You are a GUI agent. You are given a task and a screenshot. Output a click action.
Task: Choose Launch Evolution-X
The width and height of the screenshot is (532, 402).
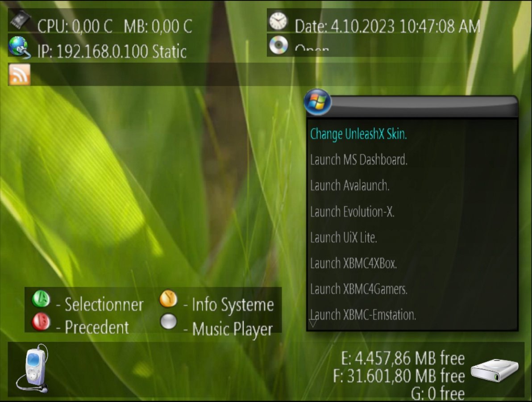(352, 212)
